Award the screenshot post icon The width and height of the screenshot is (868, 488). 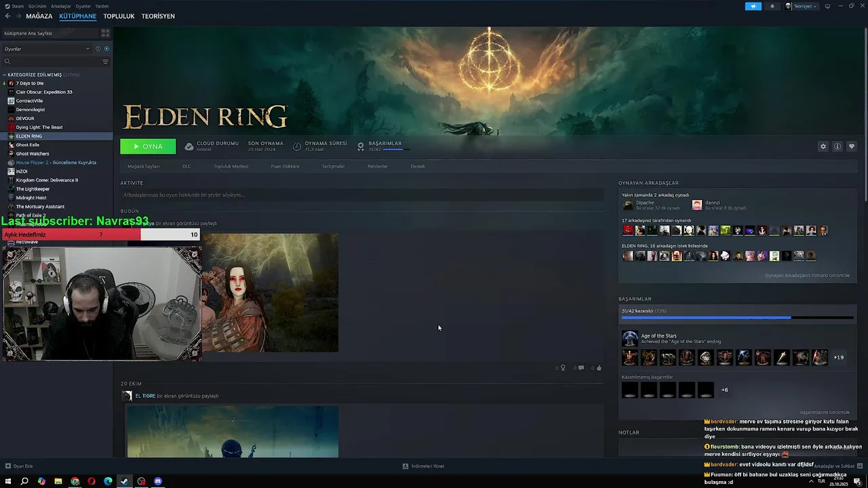coord(563,368)
